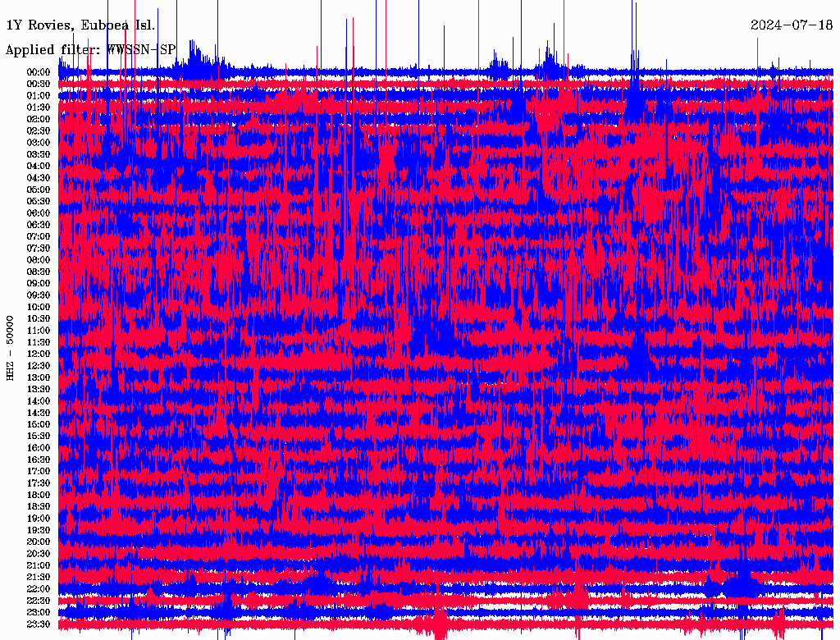The image size is (840, 640).
Task: Click the 01:30 time label
Action: tap(39, 107)
